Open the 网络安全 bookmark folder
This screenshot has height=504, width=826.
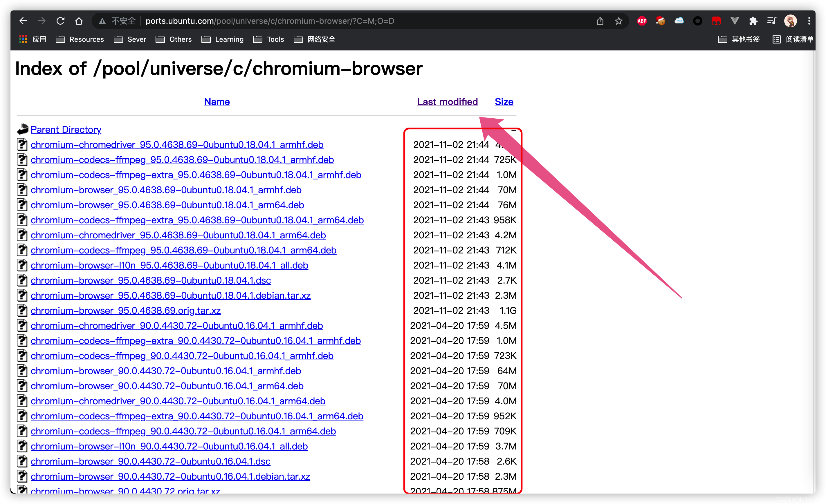[314, 39]
